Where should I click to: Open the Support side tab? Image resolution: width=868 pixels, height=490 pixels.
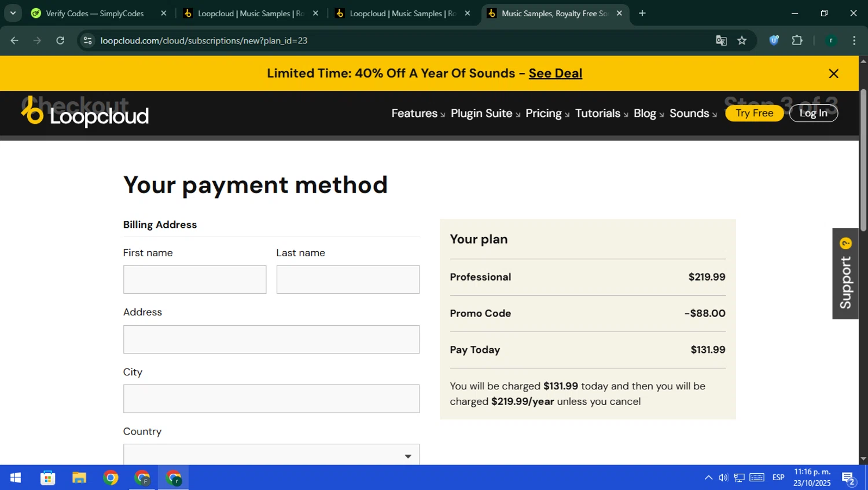tap(845, 274)
